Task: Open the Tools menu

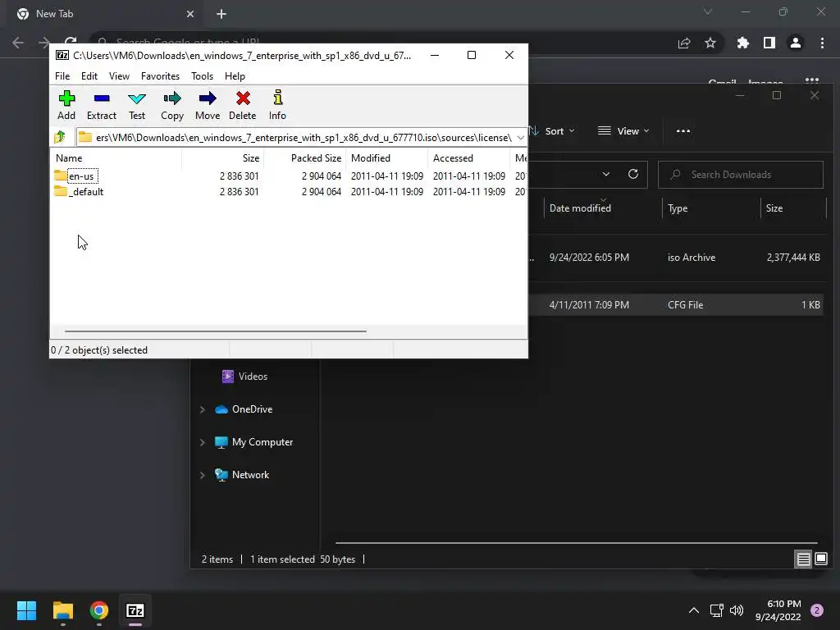Action: (x=202, y=76)
